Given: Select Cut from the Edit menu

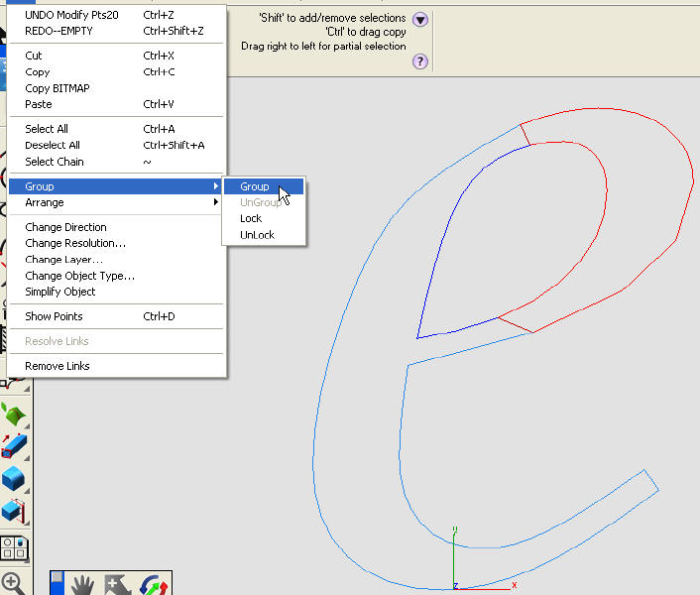Looking at the screenshot, I should (116, 56).
